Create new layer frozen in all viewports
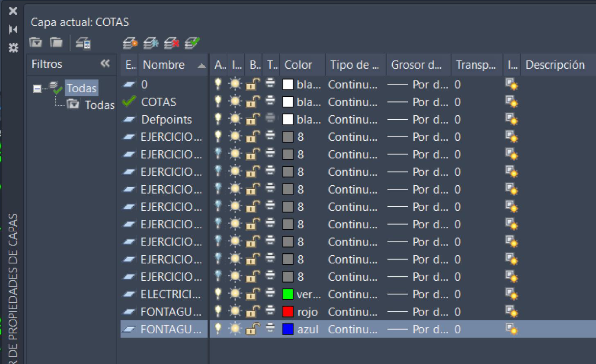 (151, 43)
